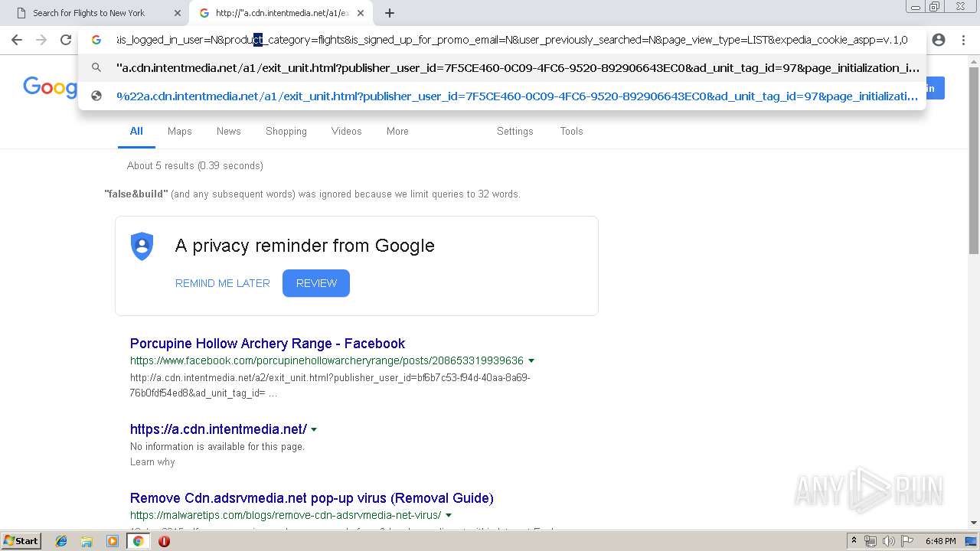Select the All search tab

tap(136, 132)
